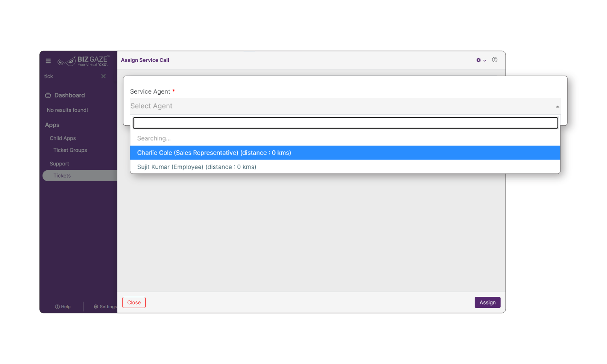Select Charlie Cole (Sales Representative) option
Screen dimensions: 607x364
pos(214,153)
